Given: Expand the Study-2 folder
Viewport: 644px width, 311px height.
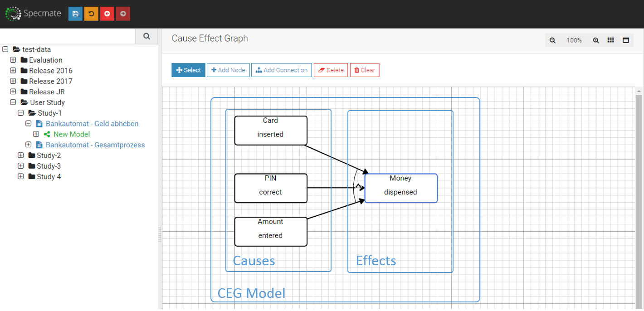Looking at the screenshot, I should click(x=21, y=155).
